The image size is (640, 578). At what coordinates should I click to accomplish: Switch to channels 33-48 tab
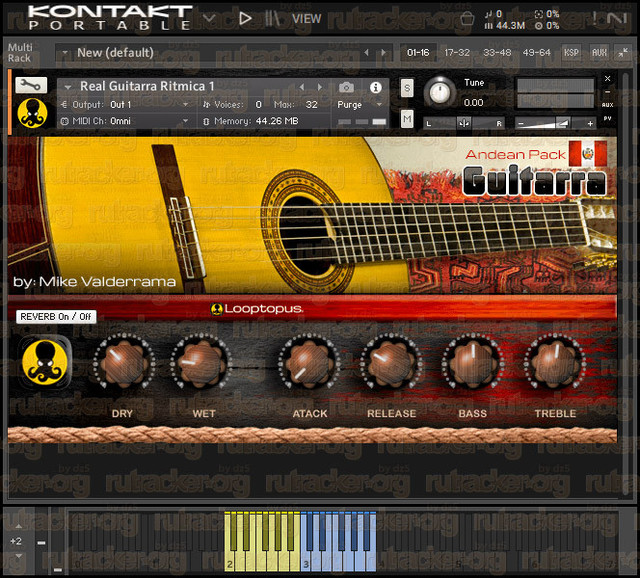point(497,53)
